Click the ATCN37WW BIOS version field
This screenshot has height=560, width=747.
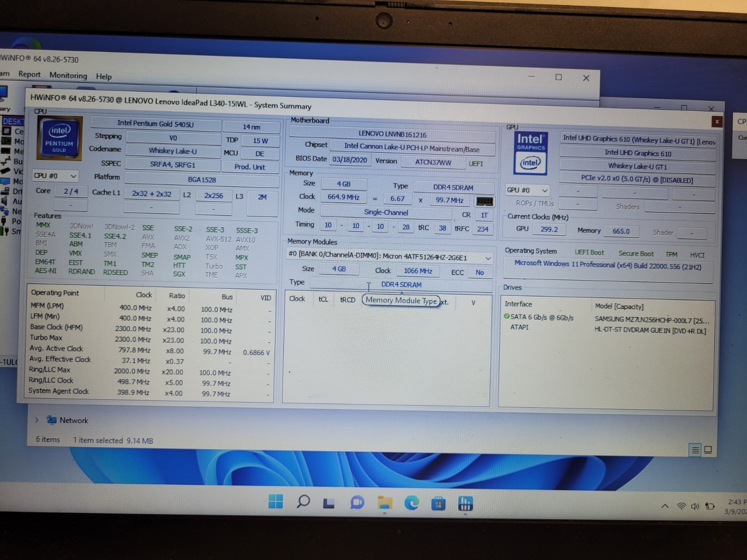click(433, 162)
